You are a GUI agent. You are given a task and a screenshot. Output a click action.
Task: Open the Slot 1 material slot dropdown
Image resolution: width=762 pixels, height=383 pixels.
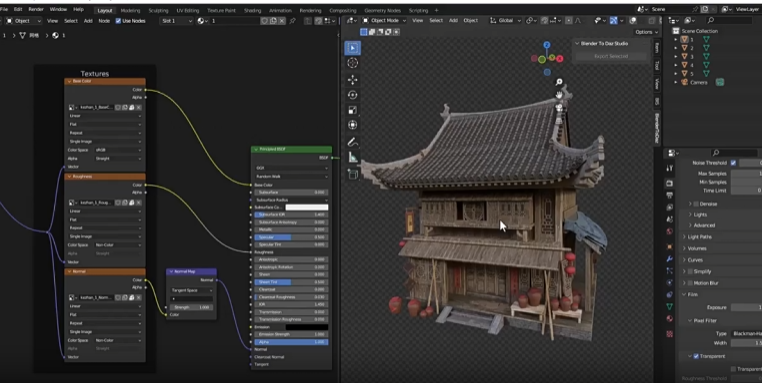177,21
